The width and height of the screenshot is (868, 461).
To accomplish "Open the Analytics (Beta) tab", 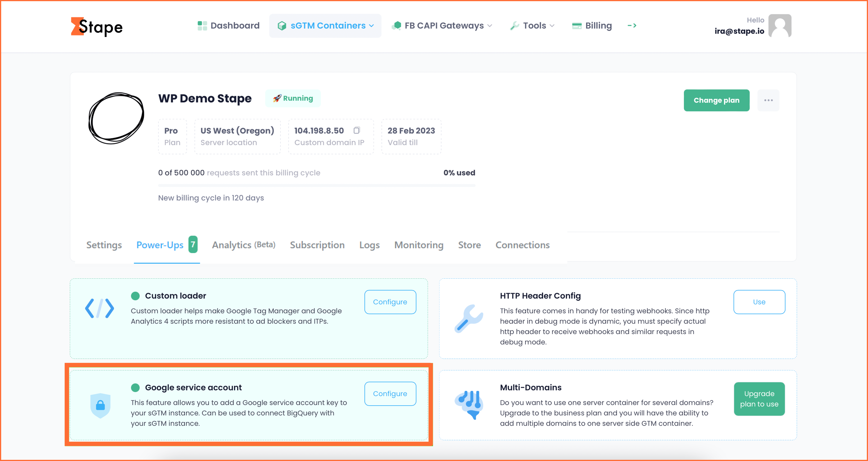I will pyautogui.click(x=244, y=245).
